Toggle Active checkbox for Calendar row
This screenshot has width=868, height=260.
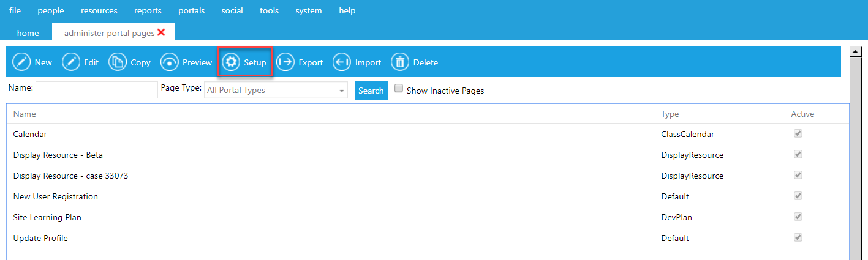click(798, 134)
